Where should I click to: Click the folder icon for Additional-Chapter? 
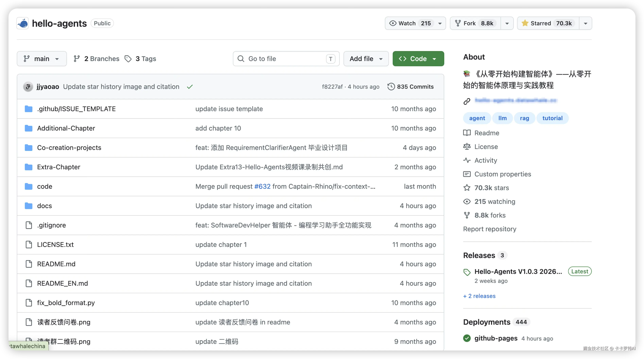[x=29, y=128]
